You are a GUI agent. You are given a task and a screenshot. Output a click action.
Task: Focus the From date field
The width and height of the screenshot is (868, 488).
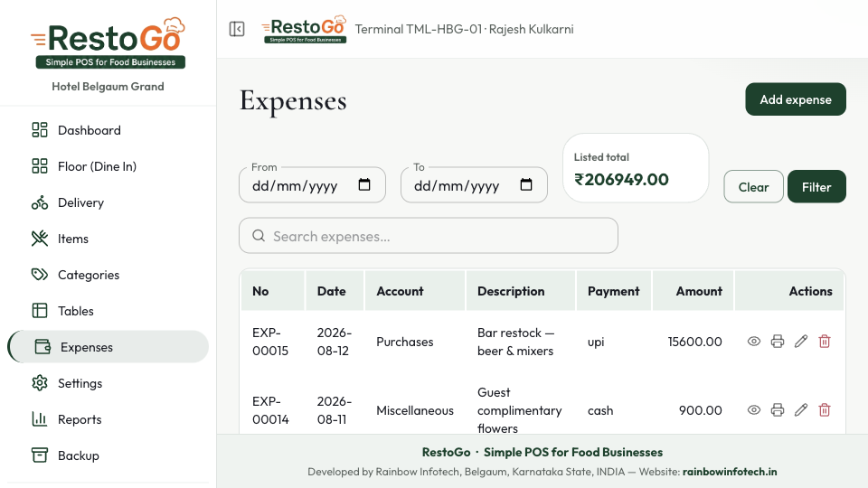pos(312,185)
